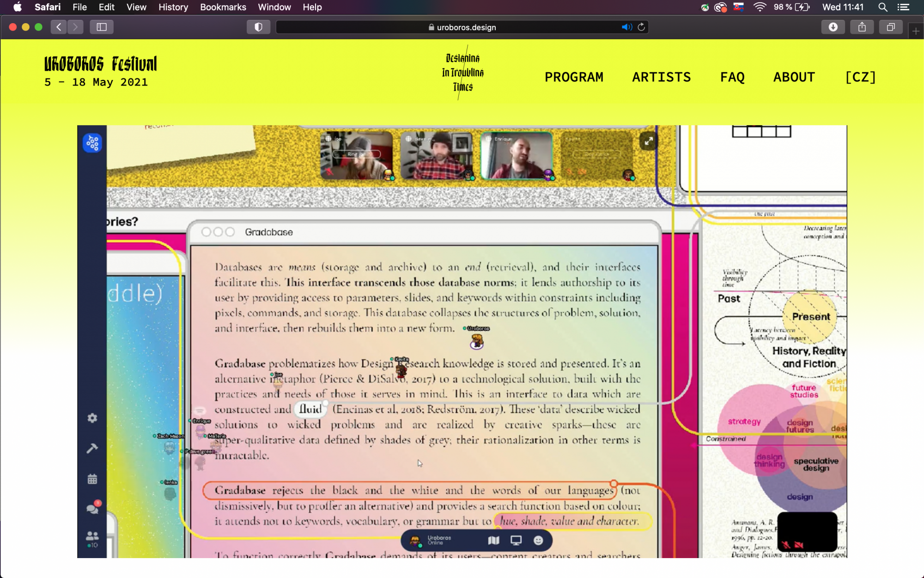Open the PROGRAM navigation item
Viewport: 924px width, 578px height.
click(574, 77)
